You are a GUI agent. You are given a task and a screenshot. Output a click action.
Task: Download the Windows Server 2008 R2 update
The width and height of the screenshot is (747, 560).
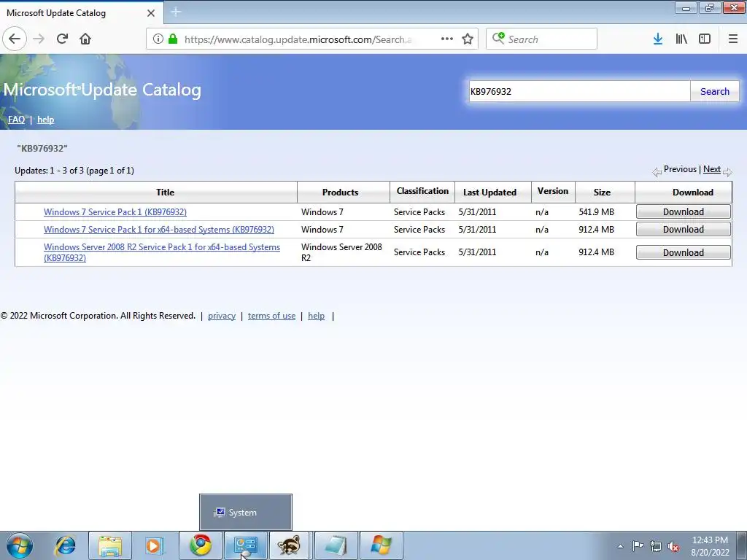pos(683,252)
